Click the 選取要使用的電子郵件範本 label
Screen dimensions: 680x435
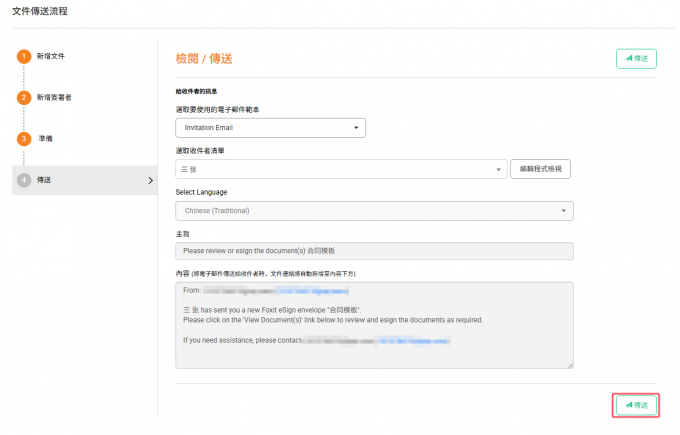(217, 110)
